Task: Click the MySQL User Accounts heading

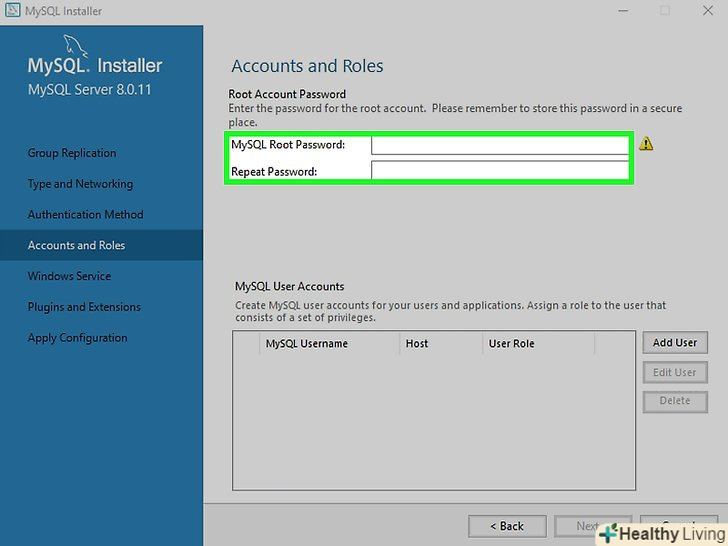Action: [x=289, y=286]
